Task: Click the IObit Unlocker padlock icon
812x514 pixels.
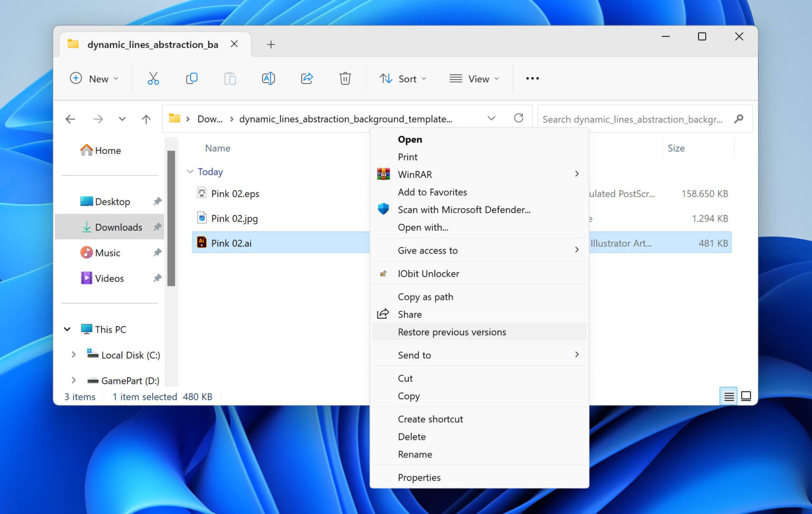Action: pyautogui.click(x=383, y=273)
